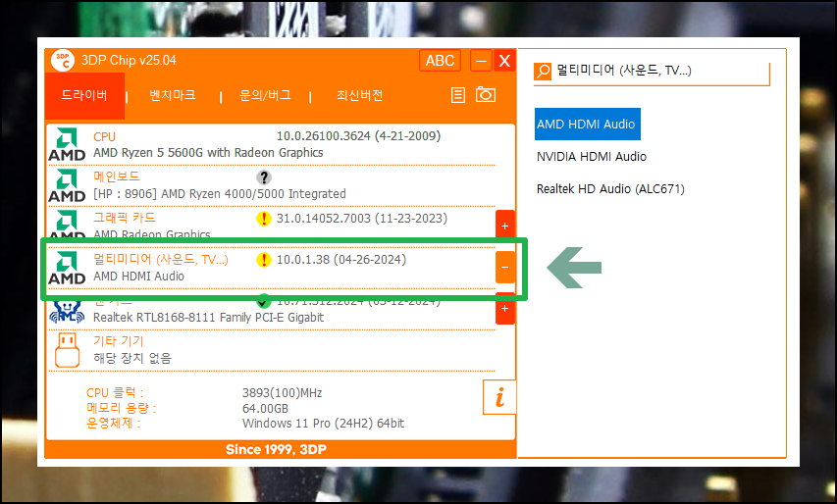Open the system info list icon
The image size is (837, 504).
[458, 95]
